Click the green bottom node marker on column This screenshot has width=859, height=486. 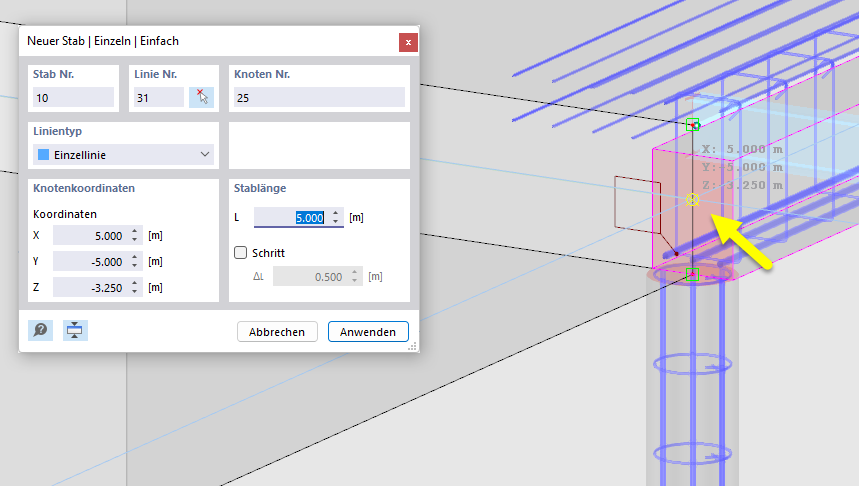692,275
